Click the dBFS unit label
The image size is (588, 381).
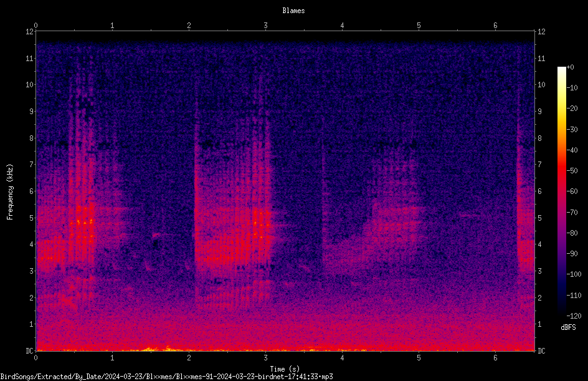click(x=568, y=327)
